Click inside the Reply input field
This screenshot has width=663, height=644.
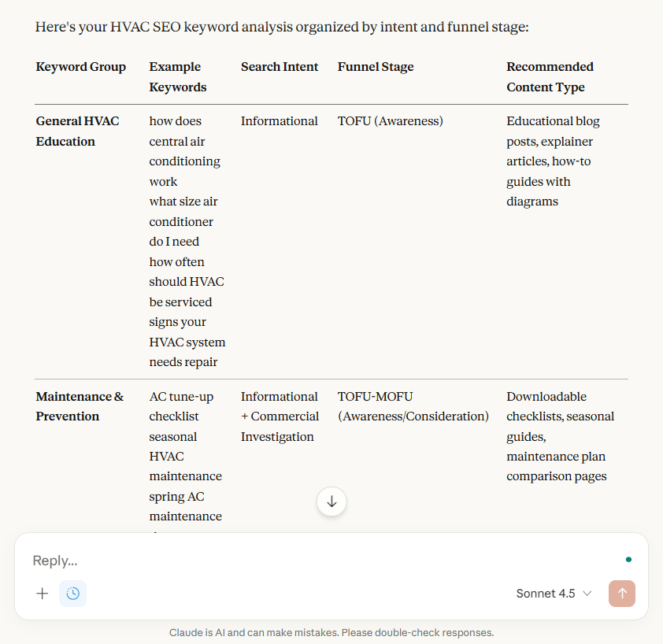(x=236, y=560)
